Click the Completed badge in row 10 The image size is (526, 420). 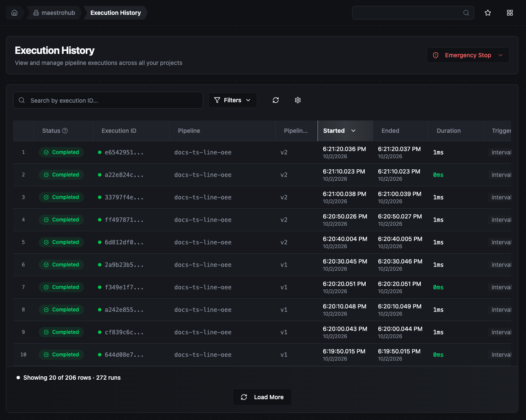(x=61, y=355)
